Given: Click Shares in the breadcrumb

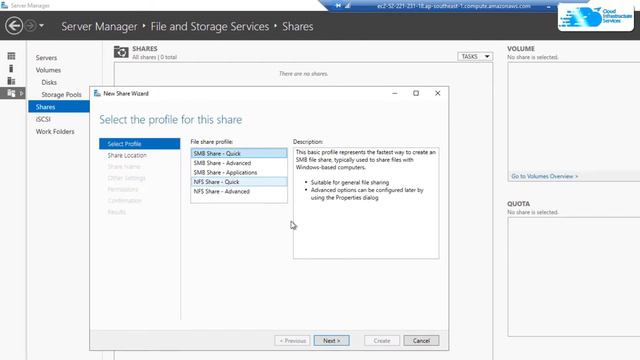Looking at the screenshot, I should (x=298, y=27).
